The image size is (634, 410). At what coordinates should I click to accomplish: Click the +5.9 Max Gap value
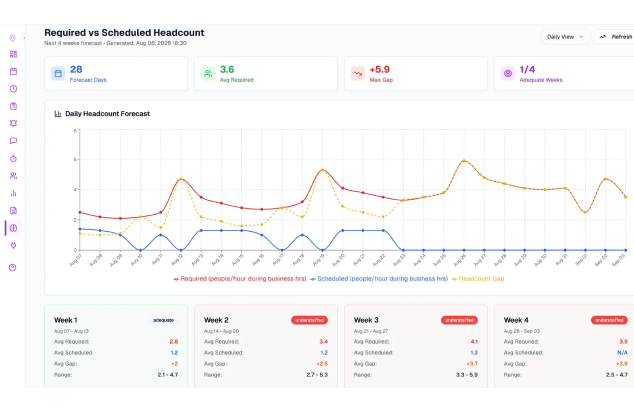379,70
